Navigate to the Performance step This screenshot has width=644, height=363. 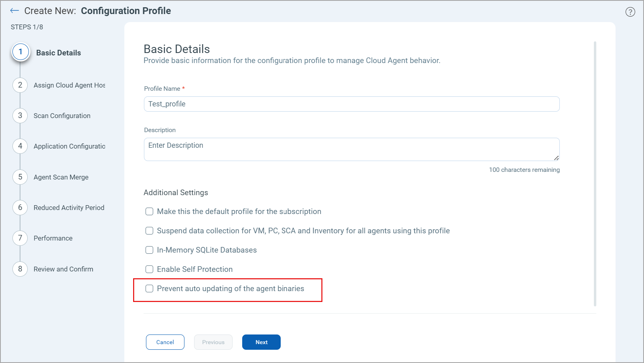coord(20,238)
